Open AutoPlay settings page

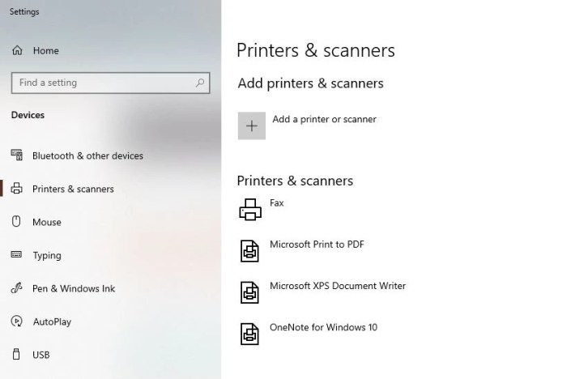[52, 322]
